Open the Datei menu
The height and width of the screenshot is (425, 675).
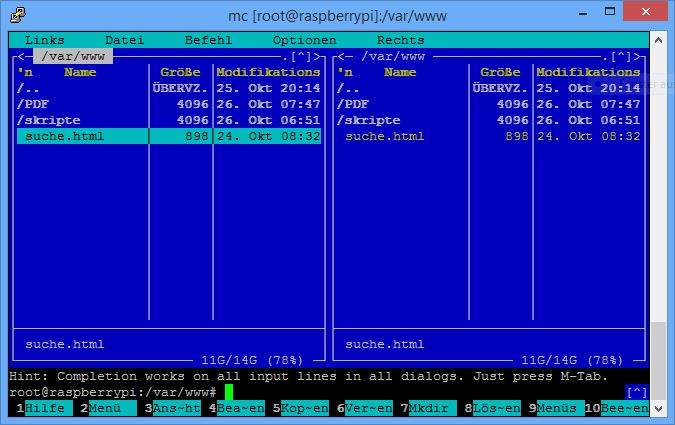125,40
